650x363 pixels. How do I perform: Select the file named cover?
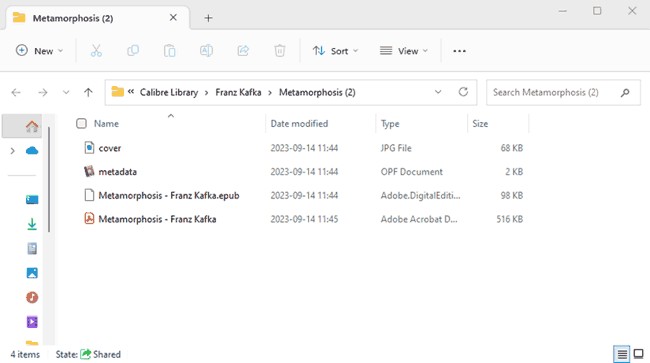[x=109, y=148]
